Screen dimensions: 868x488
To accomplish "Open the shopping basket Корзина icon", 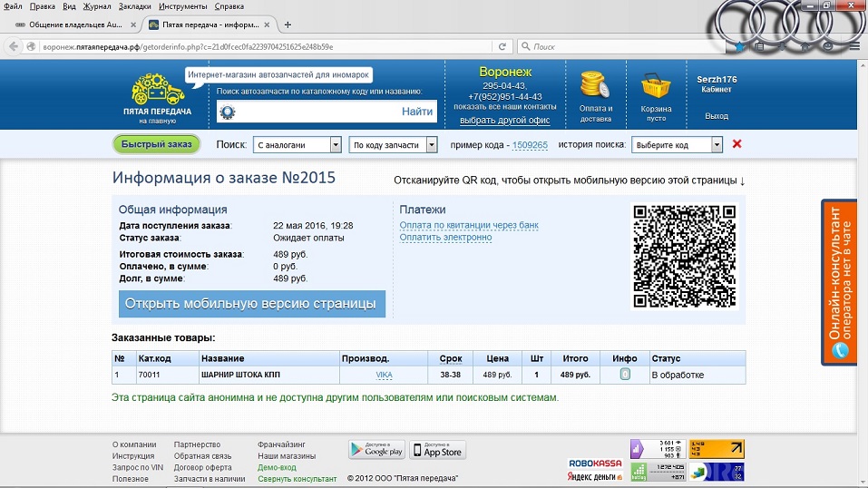I will 656,87.
